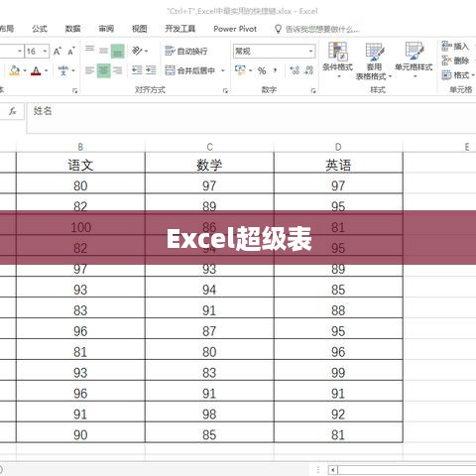The image size is (476, 476).
Task: Toggle left horizontal alignment
Action: click(x=90, y=70)
